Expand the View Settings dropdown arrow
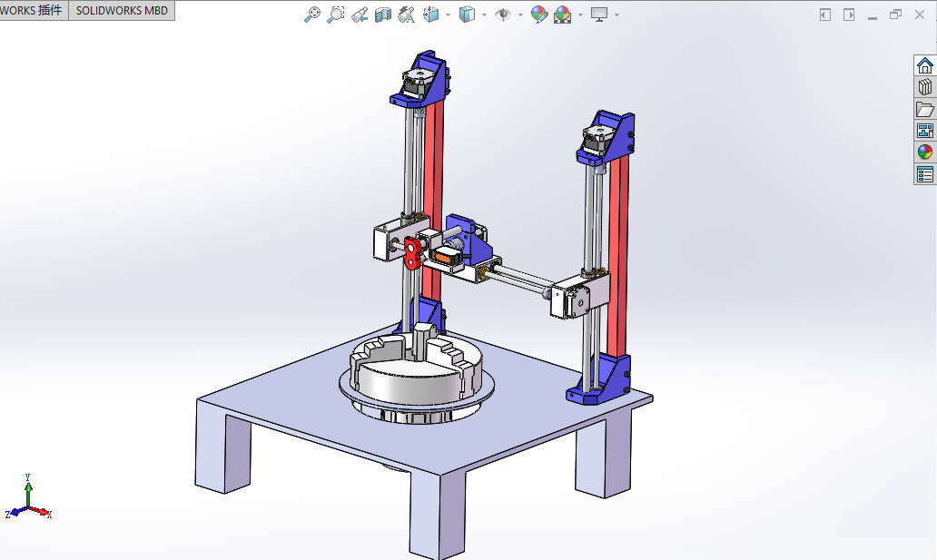Screen dimensions: 937x560 (616, 15)
